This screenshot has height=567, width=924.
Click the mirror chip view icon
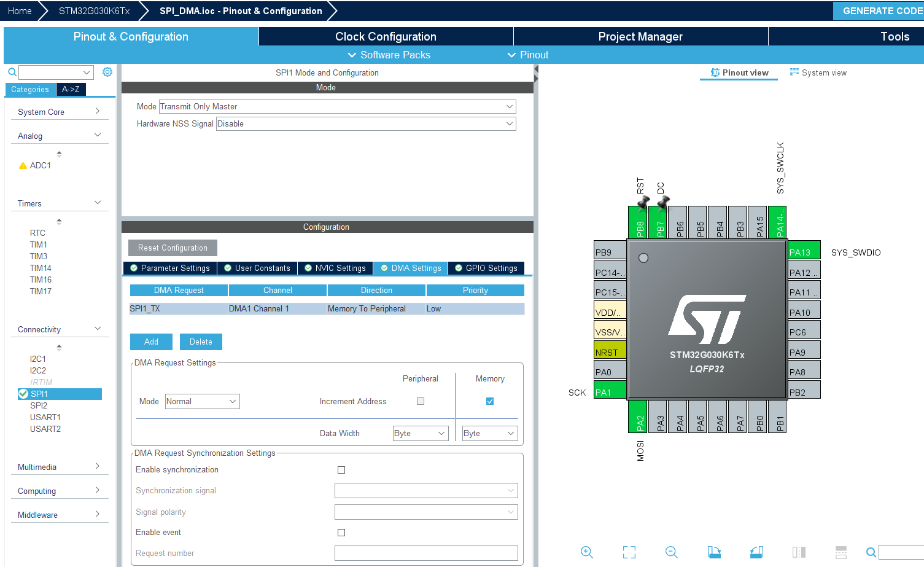point(799,552)
